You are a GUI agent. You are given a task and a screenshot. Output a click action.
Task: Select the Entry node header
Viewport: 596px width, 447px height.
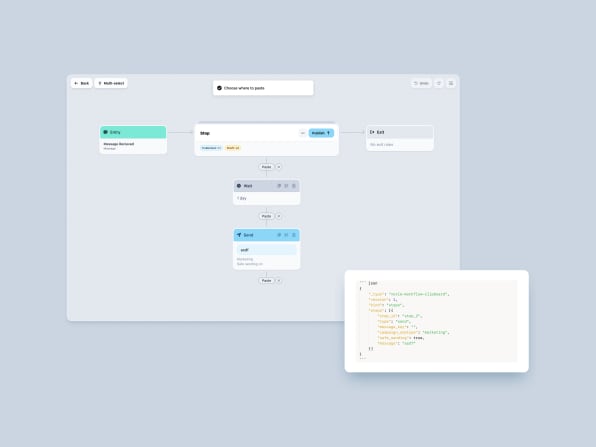tap(133, 132)
